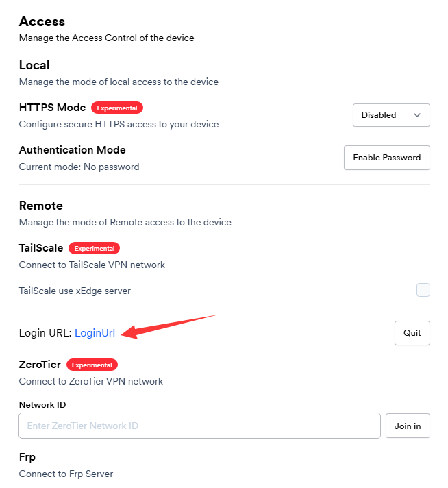Click the Network ID field label
448x488 pixels.
point(42,404)
